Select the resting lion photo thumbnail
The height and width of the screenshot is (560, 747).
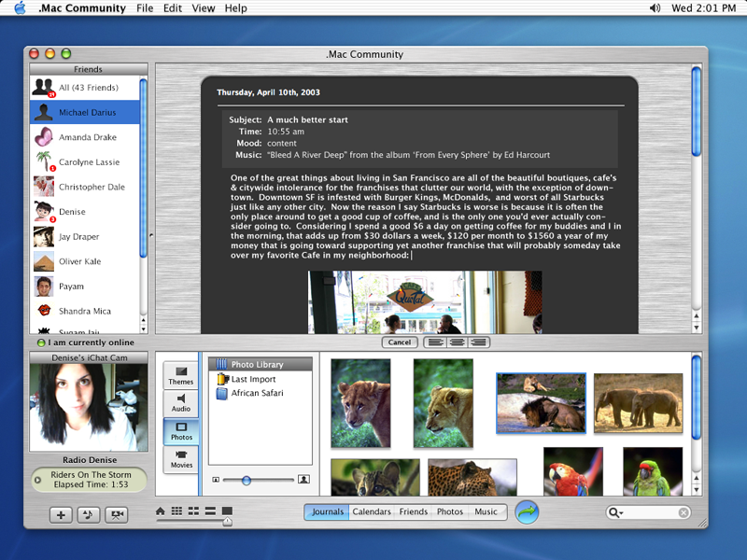click(542, 403)
